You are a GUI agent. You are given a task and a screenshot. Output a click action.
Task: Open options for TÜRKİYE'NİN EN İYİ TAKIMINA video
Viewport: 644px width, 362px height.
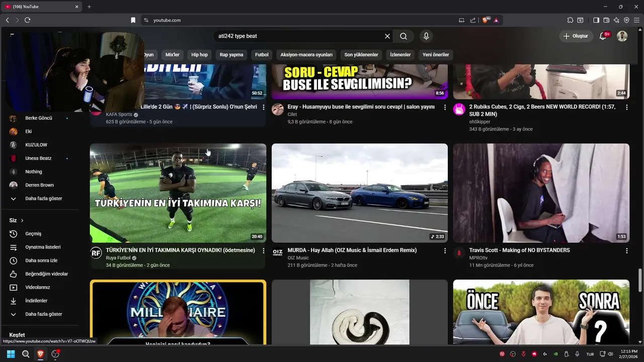pos(264,250)
